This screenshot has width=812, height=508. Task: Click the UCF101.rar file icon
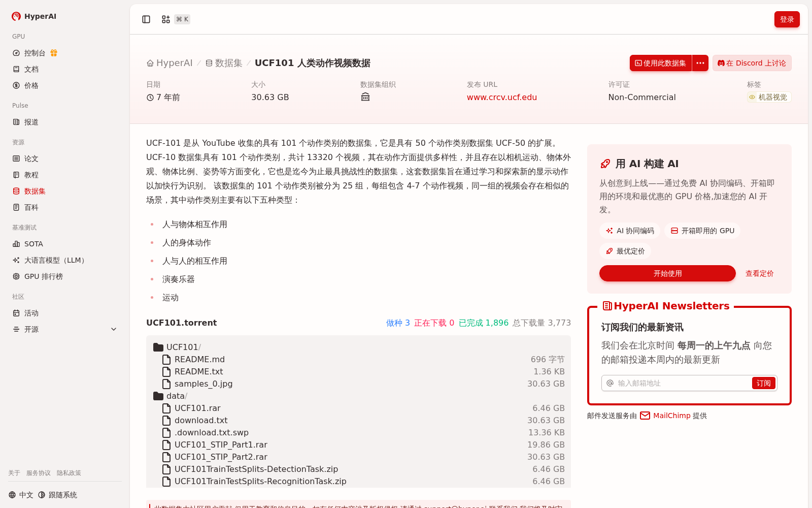coord(166,408)
